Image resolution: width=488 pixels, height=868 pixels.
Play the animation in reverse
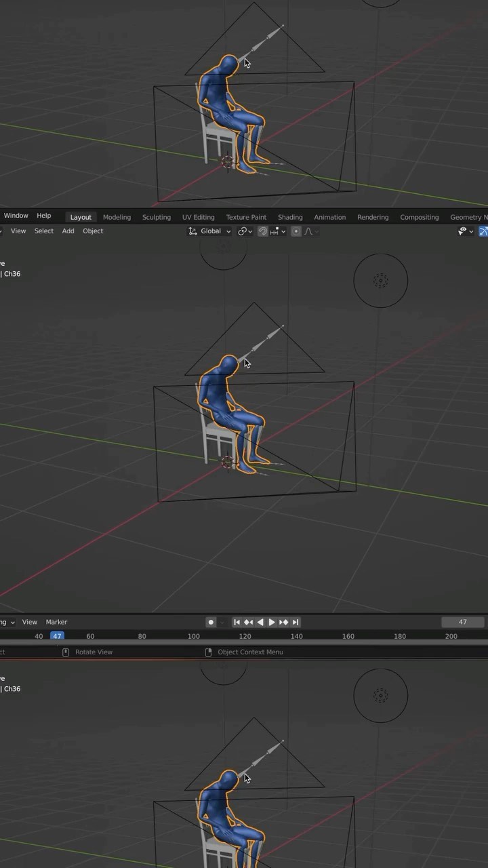[260, 622]
